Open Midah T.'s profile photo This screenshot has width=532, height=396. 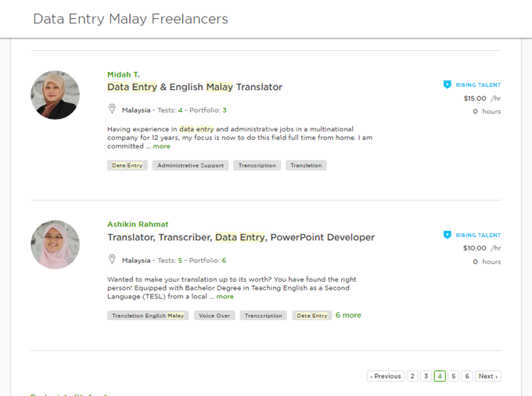[x=56, y=95]
